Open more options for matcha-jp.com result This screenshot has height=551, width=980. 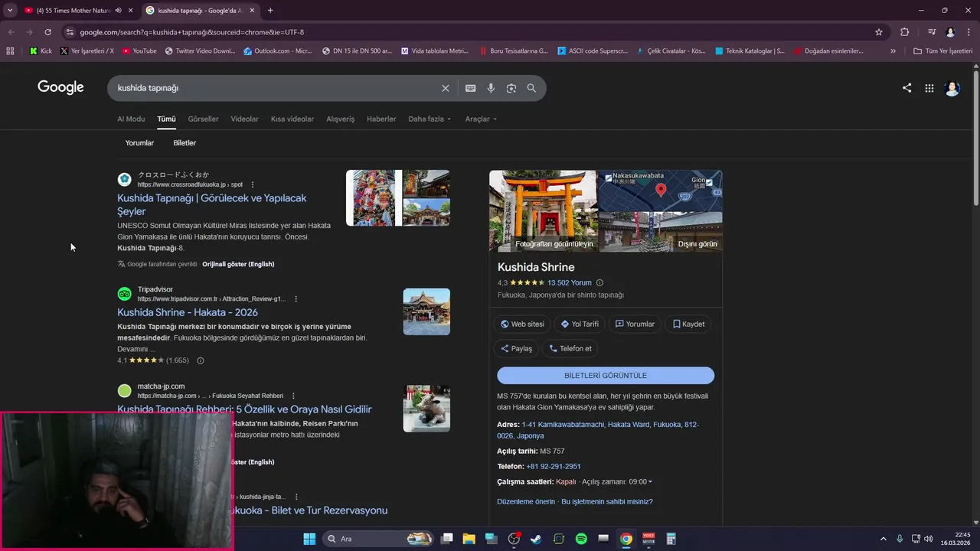click(293, 396)
